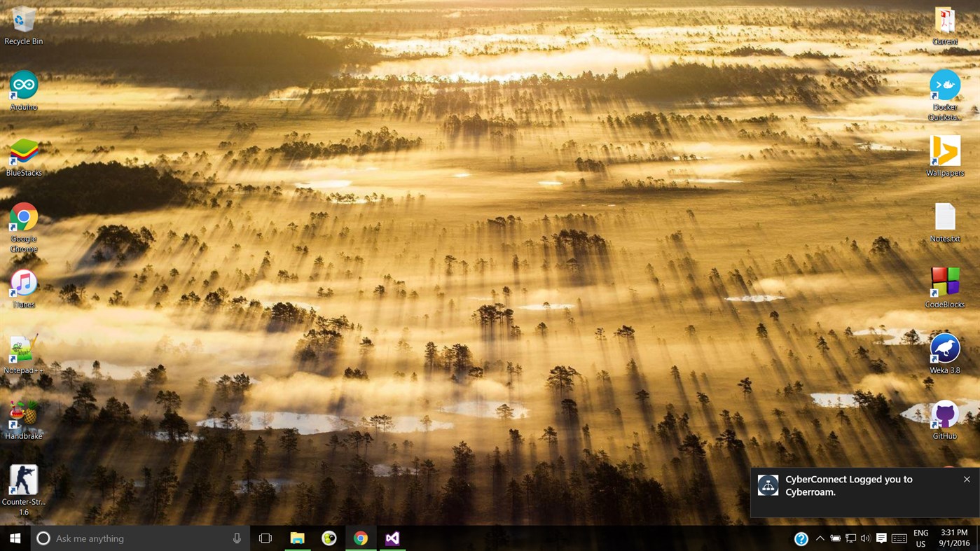980x551 pixels.
Task: Click the volume speaker tray icon
Action: click(x=866, y=538)
